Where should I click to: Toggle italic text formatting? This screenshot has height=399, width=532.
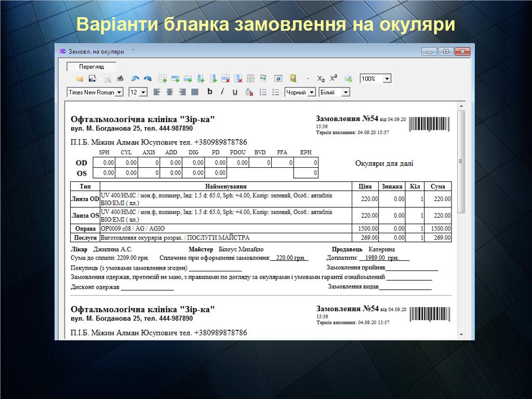click(x=222, y=92)
